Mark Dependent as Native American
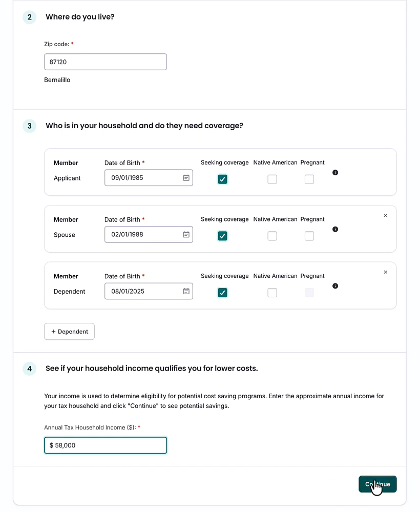This screenshot has height=512, width=420. click(272, 293)
